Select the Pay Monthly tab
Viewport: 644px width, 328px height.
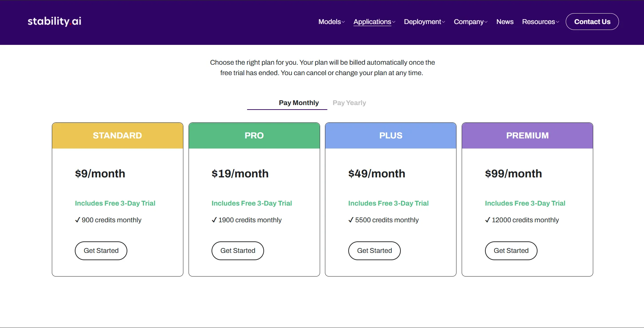coord(299,103)
